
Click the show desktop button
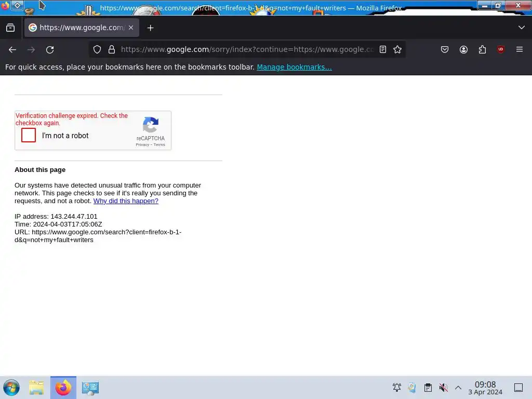pos(518,388)
